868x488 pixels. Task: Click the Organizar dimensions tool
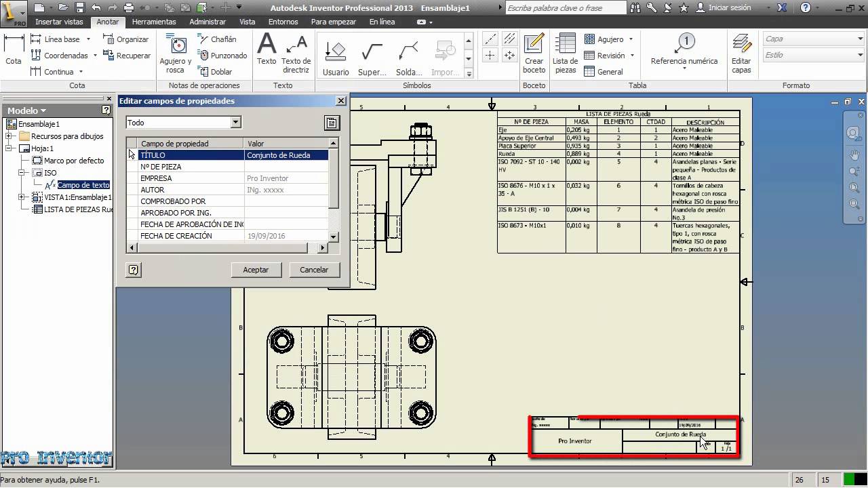[126, 39]
